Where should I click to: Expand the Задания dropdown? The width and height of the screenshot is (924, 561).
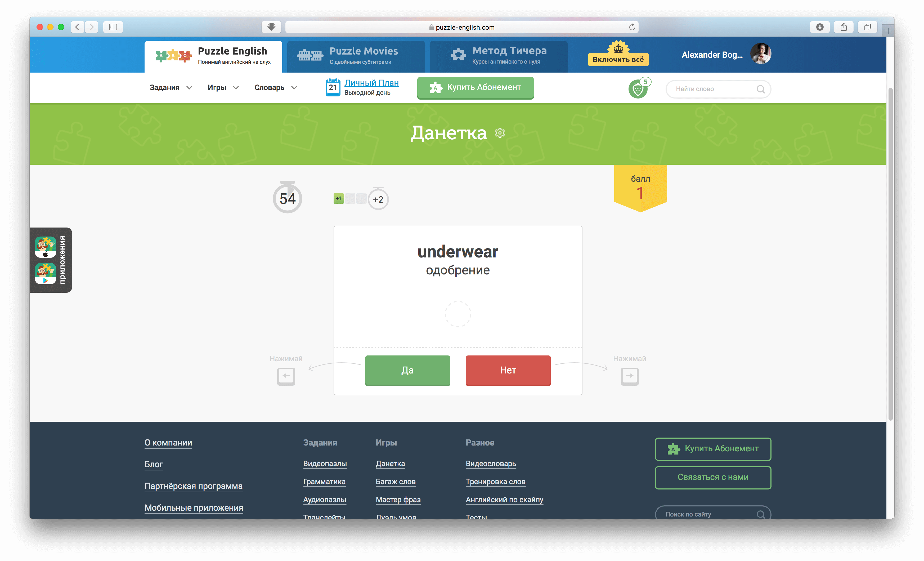(171, 88)
